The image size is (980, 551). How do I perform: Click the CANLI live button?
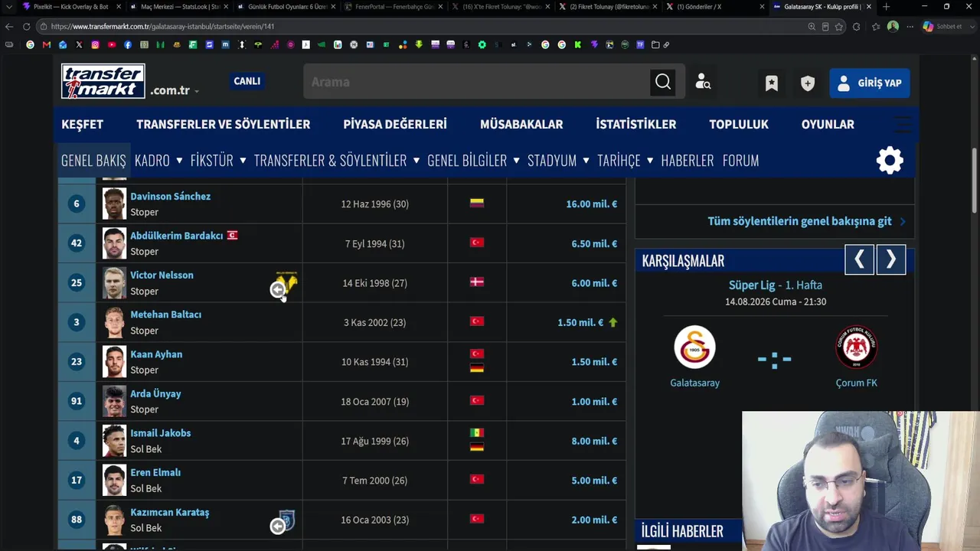(247, 81)
